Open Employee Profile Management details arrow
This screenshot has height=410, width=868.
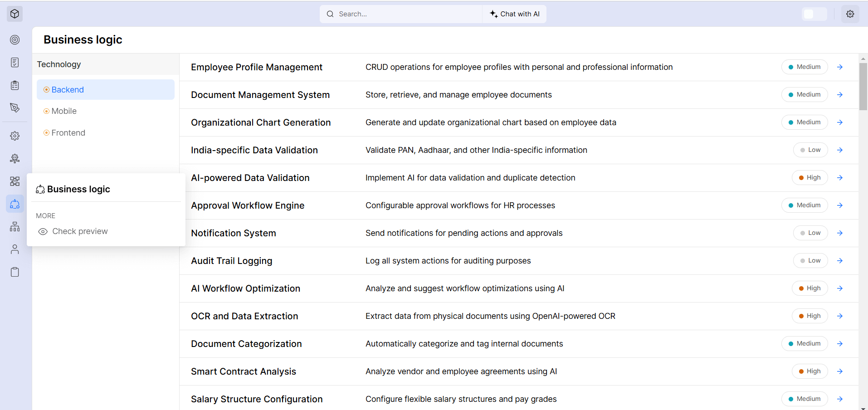point(839,67)
